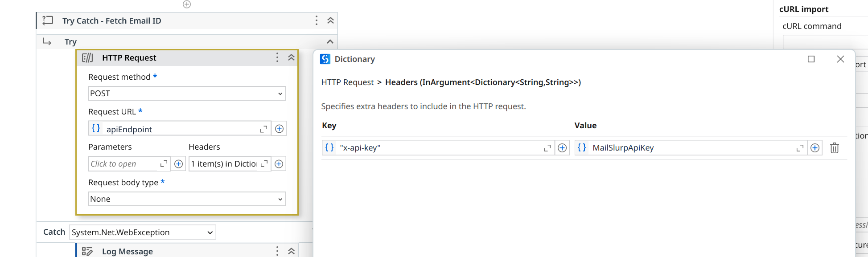Screen dimensions: 868x257
Task: Open options menu for Try Catch activity
Action: [x=317, y=20]
